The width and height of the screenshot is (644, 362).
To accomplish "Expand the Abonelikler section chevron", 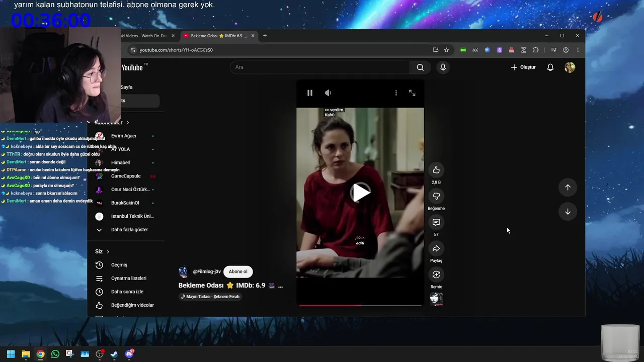I will 128,123.
